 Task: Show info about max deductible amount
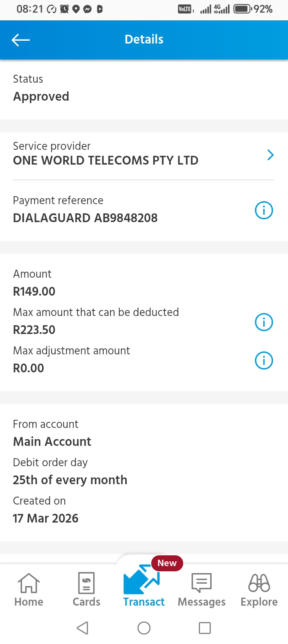point(264,322)
